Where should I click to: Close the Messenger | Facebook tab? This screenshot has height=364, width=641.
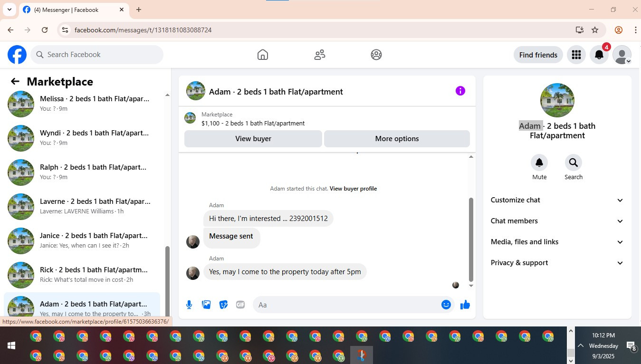pyautogui.click(x=122, y=10)
